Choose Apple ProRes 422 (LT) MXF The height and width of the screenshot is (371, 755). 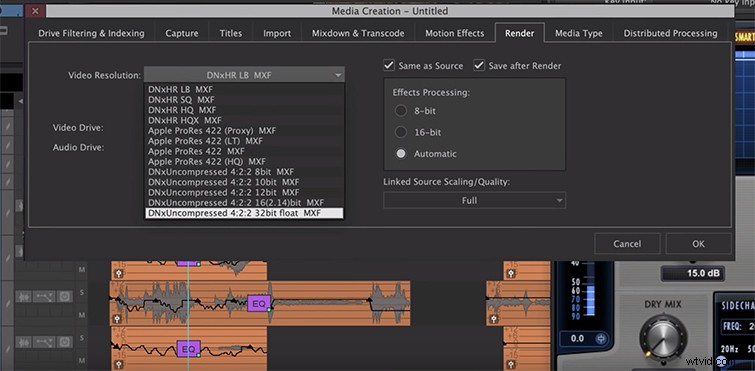[x=244, y=141]
